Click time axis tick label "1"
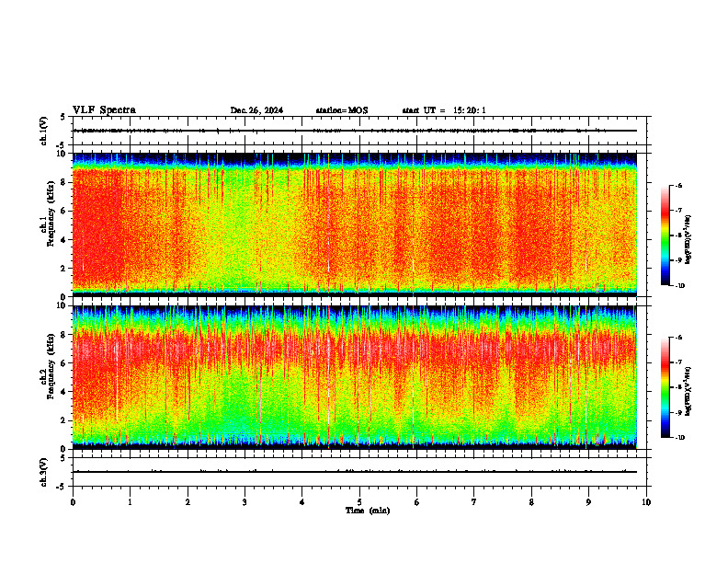Image resolution: width=728 pixels, height=563 pixels. point(131,502)
